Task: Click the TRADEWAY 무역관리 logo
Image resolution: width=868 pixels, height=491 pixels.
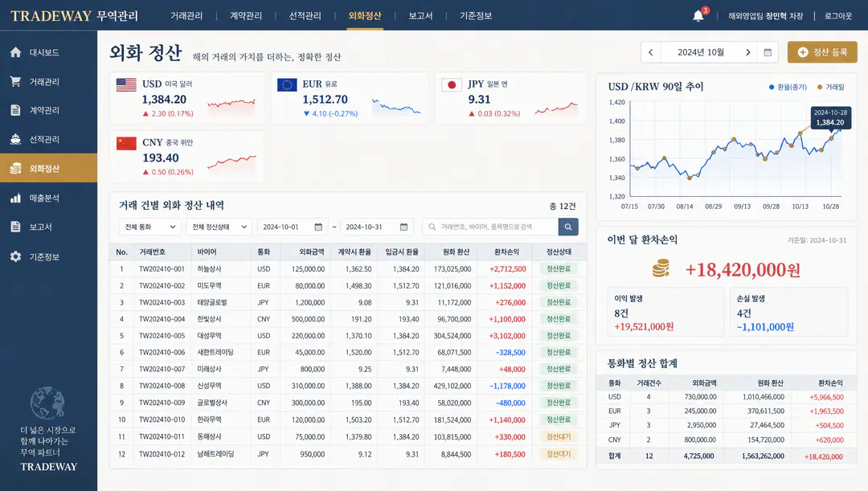Action: [x=74, y=15]
